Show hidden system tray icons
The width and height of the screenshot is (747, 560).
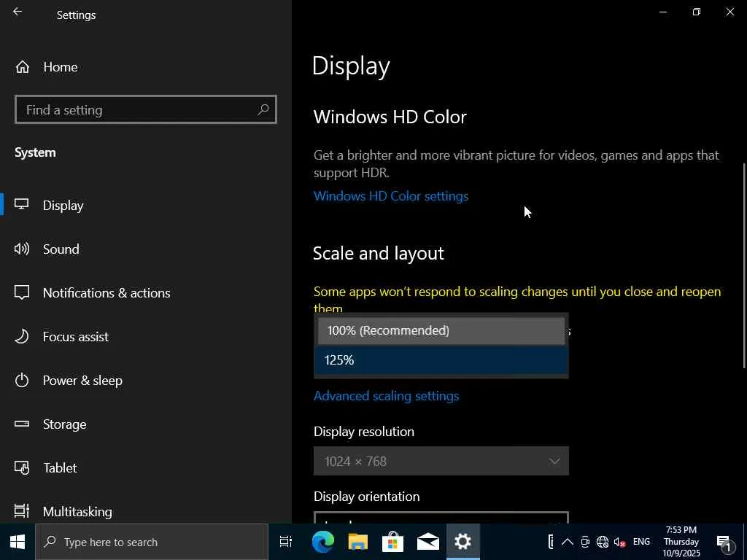567,542
